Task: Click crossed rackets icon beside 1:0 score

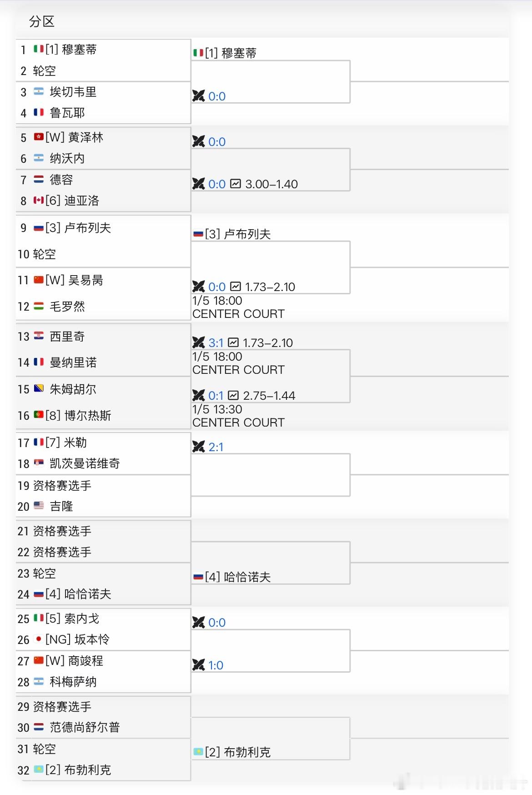Action: pyautogui.click(x=198, y=665)
